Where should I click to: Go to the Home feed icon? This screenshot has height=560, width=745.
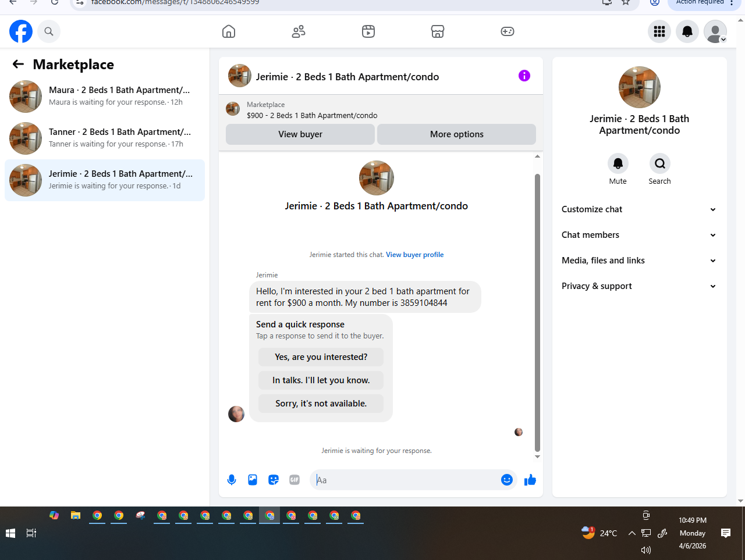click(x=229, y=31)
